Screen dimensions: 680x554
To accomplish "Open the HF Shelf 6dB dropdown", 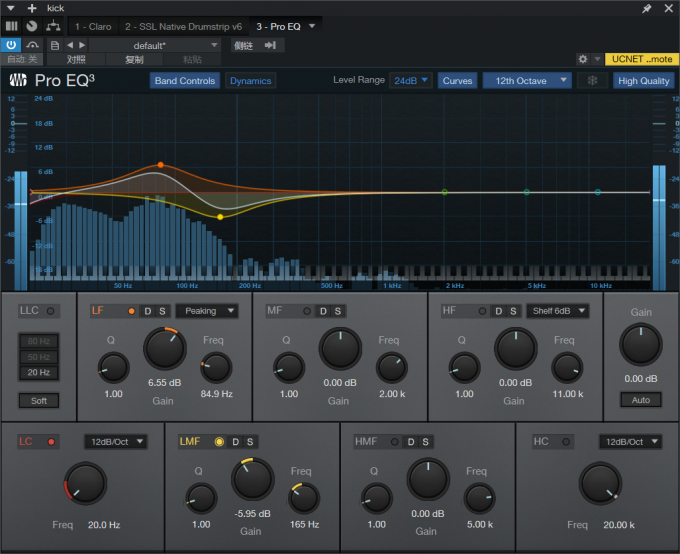I will [x=558, y=311].
